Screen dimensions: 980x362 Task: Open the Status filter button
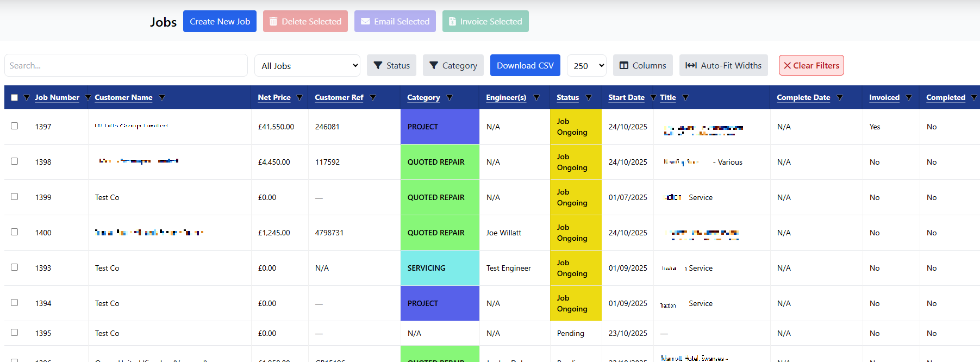tap(392, 65)
